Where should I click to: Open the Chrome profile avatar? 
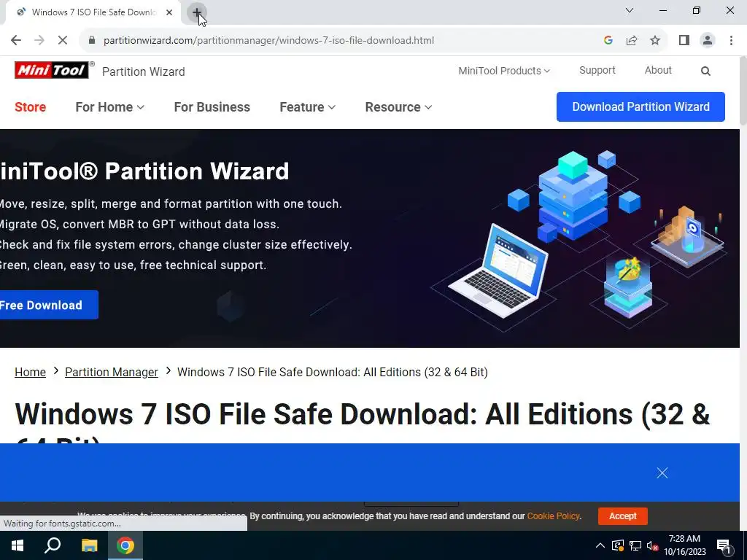708,41
